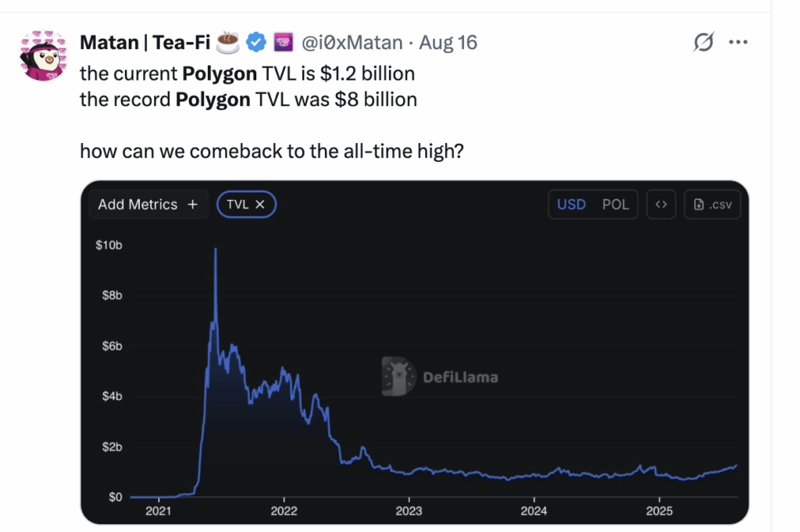Switch chart denomination to POL

616,205
